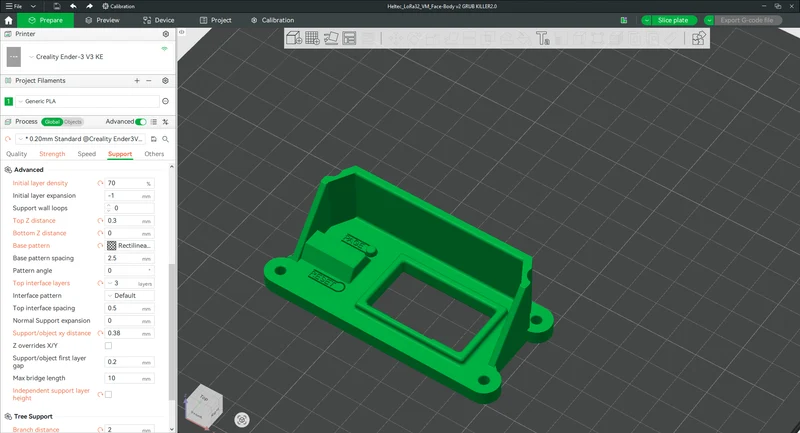Reset the process preset with the orange arrow icon
Viewport: 800px width, 433px height.
click(8, 139)
